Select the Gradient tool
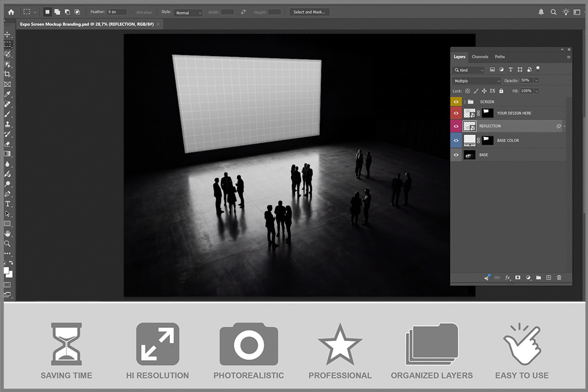 [x=7, y=154]
